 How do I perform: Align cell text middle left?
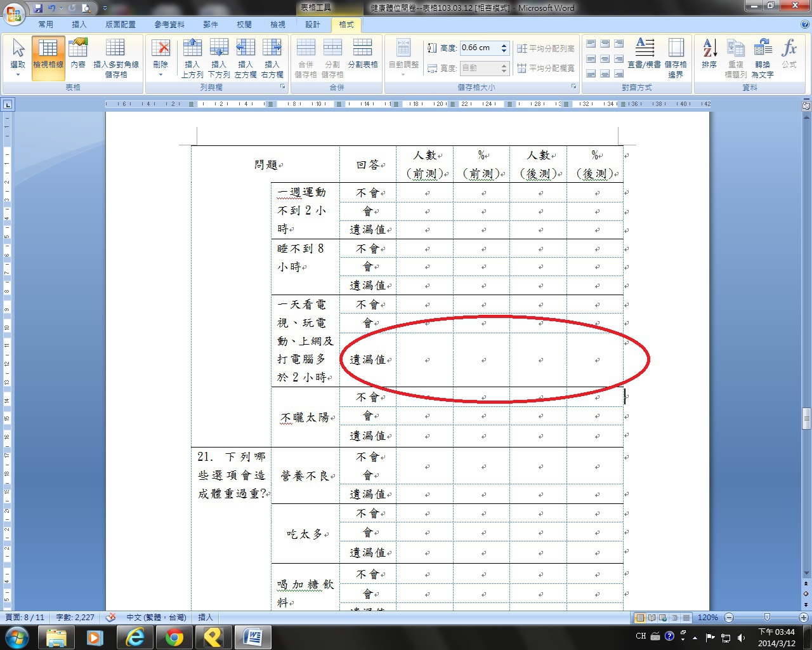pyautogui.click(x=591, y=59)
